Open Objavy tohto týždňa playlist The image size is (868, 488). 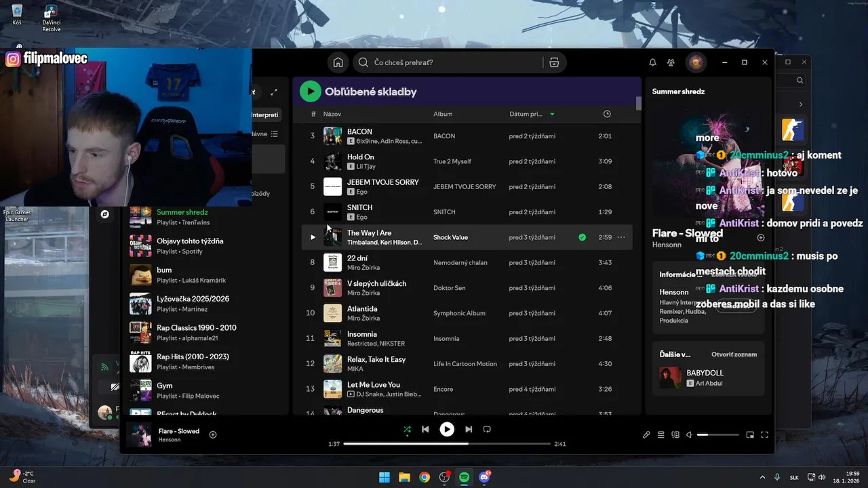pyautogui.click(x=207, y=245)
